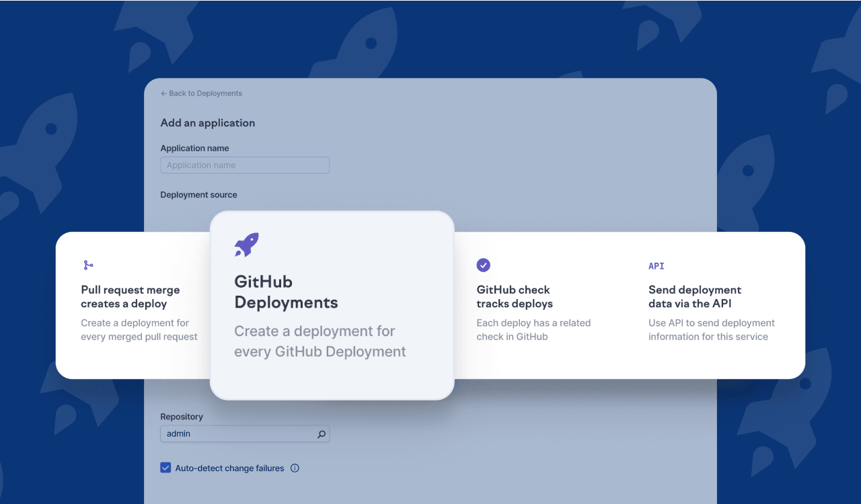Click the API icon on the API card
The image size is (861, 504).
pyautogui.click(x=656, y=266)
